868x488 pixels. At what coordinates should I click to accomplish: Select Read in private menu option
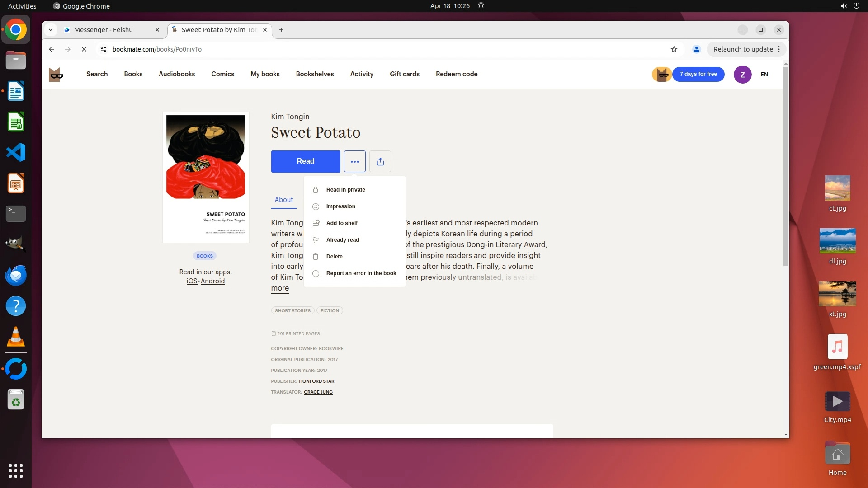click(345, 190)
